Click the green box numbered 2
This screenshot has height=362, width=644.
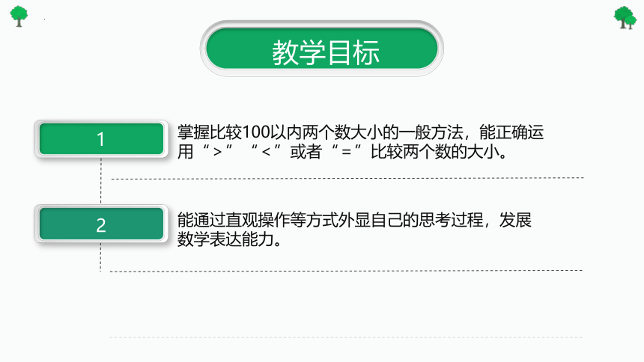(x=101, y=224)
